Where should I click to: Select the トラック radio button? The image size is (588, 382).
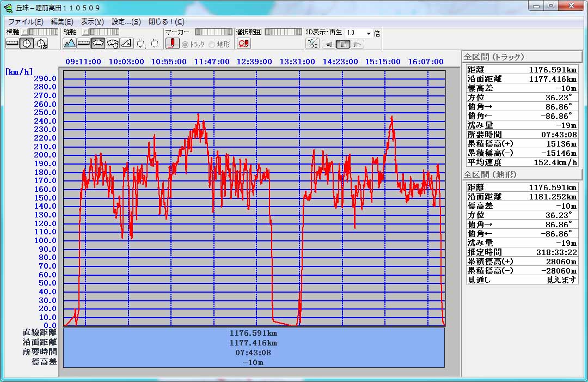[185, 44]
